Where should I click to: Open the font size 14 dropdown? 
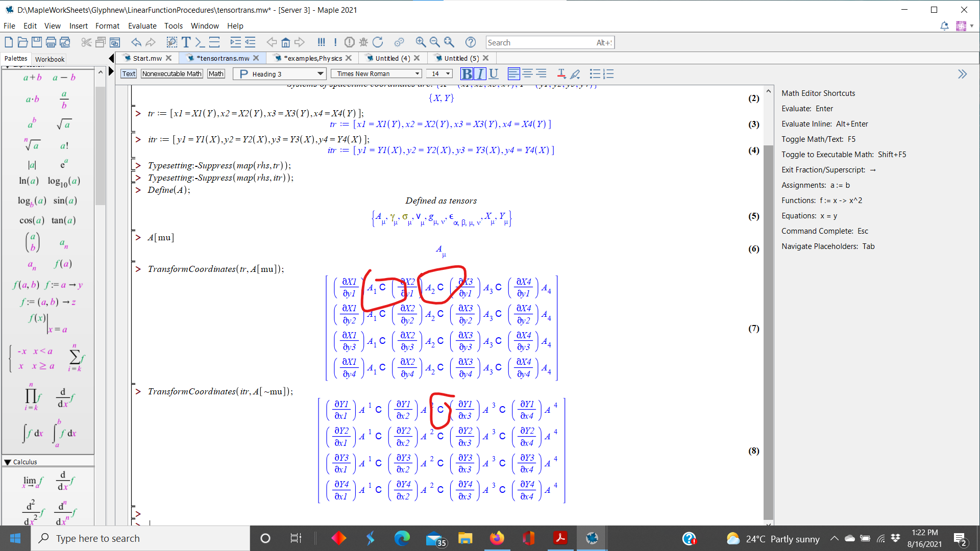click(439, 74)
